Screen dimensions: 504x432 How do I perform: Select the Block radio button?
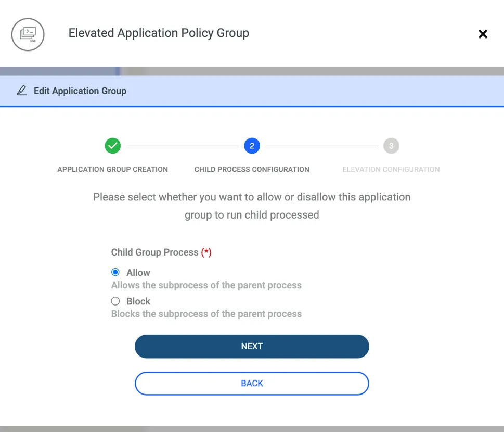click(x=115, y=301)
